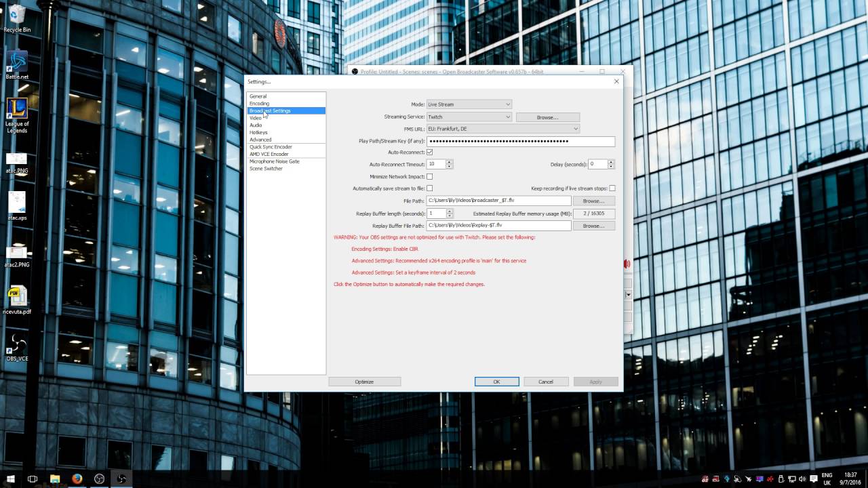Viewport: 868px width, 488px height.
Task: Open File Explorer from the taskbar
Action: [55, 479]
